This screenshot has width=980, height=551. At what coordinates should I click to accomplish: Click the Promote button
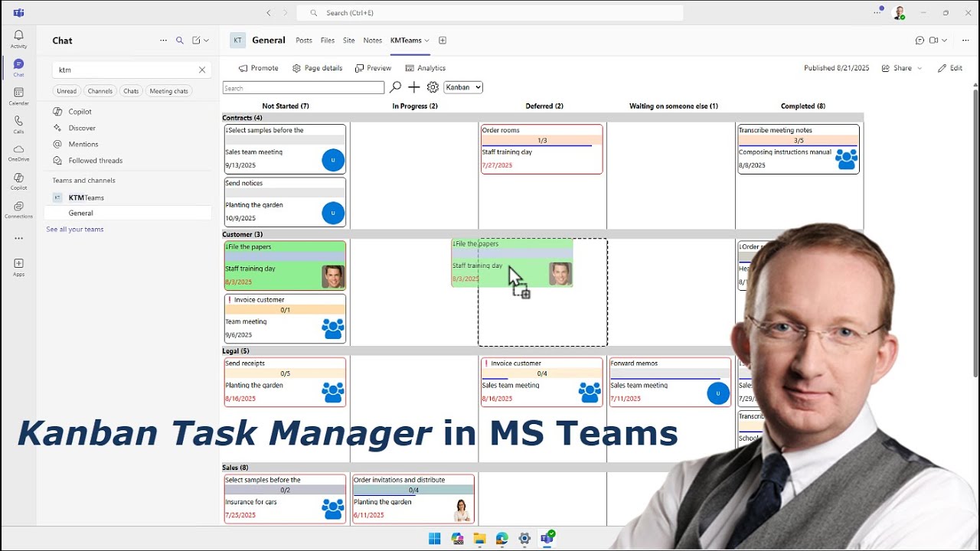(x=258, y=68)
